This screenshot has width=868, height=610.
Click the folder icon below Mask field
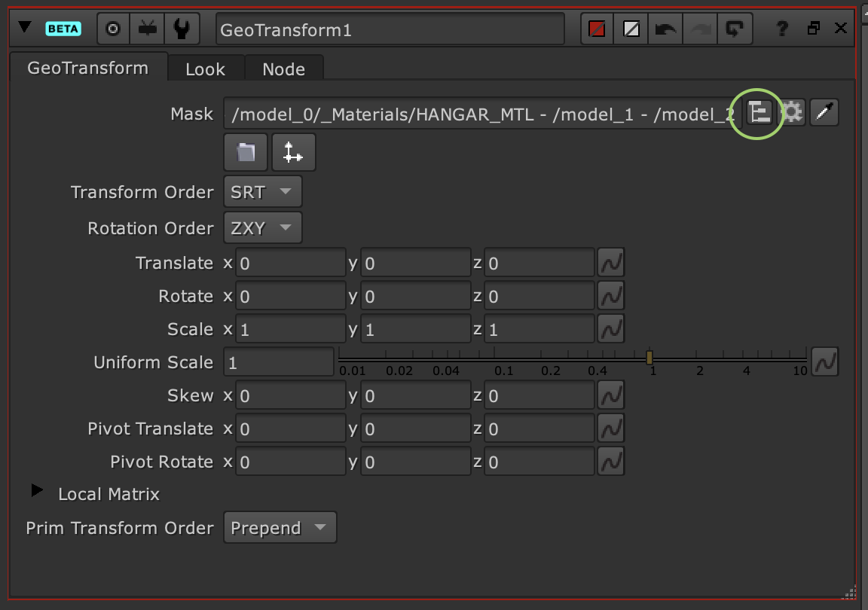pos(246,153)
